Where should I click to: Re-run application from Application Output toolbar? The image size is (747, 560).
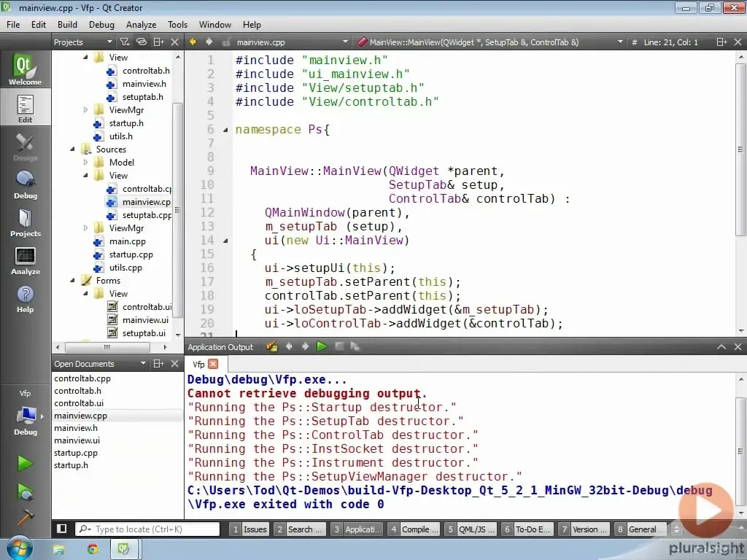322,347
